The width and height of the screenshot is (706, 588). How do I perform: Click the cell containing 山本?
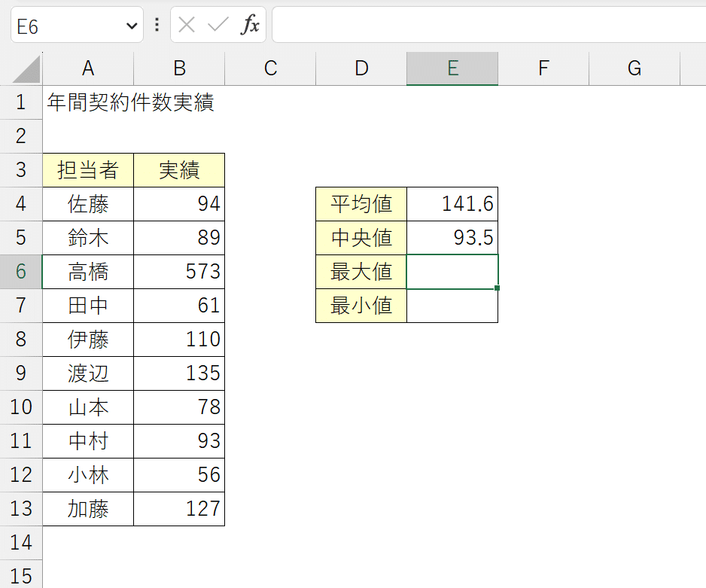[x=88, y=407]
